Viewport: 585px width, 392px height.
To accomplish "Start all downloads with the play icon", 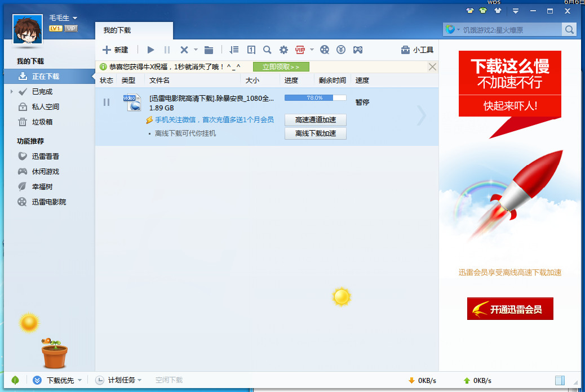I will click(x=150, y=50).
